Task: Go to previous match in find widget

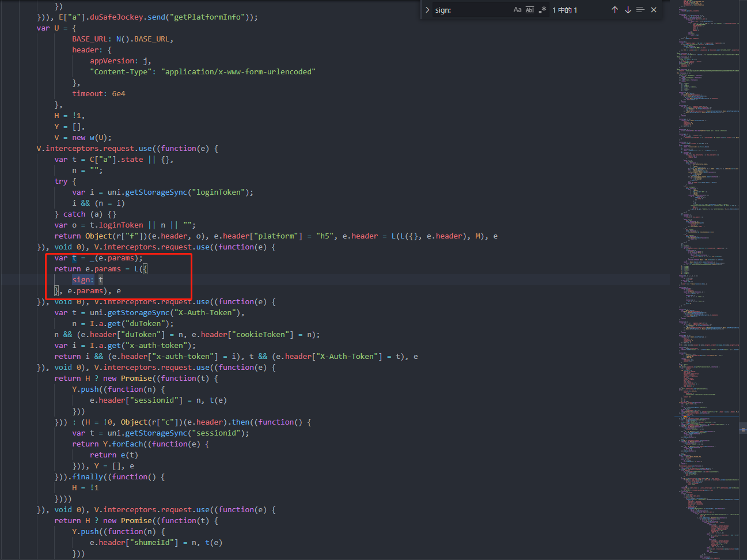Action: (615, 10)
